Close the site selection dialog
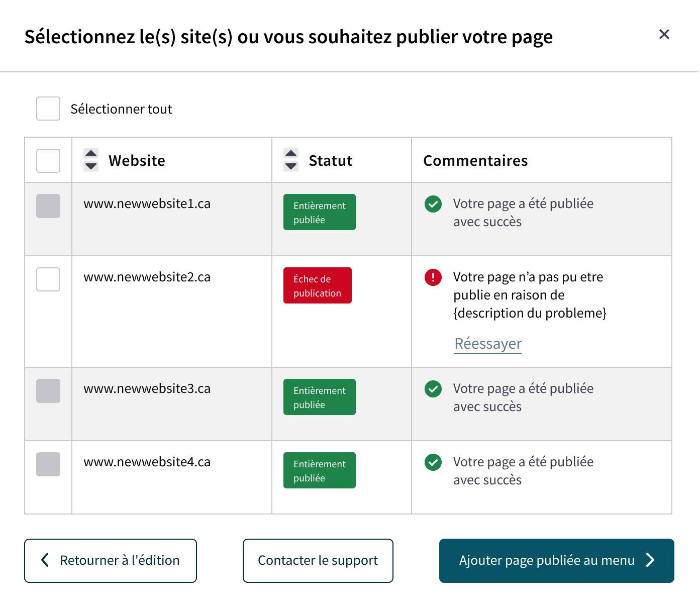700x607 pixels. 664,34
